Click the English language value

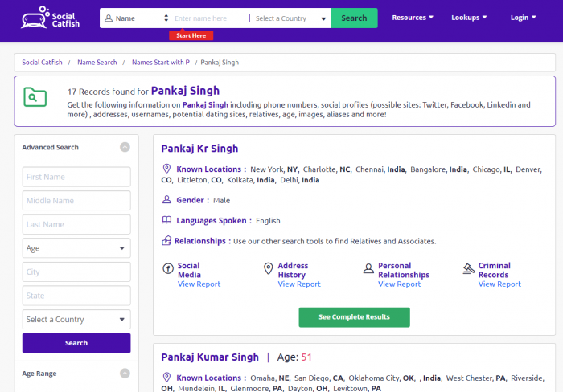268,221
